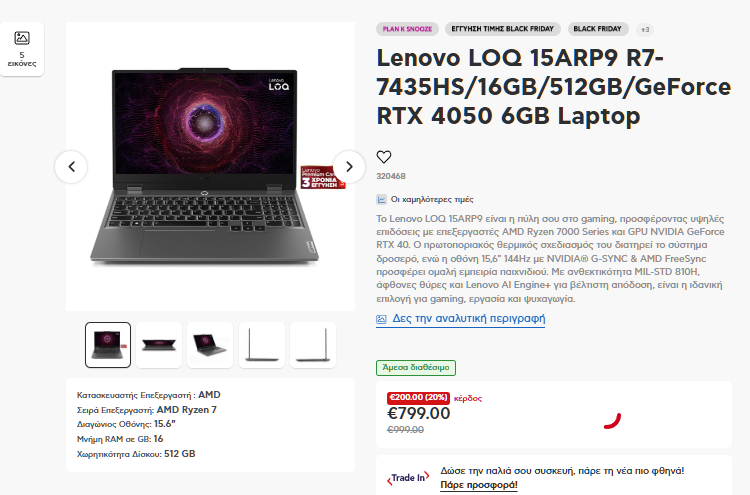Viewport: 750px width, 495px height.
Task: Show next product image with right arrow
Action: (x=349, y=166)
